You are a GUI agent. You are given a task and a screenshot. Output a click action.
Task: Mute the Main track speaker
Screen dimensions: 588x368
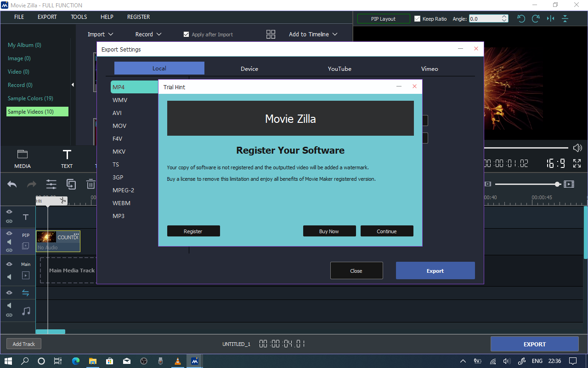pos(9,277)
